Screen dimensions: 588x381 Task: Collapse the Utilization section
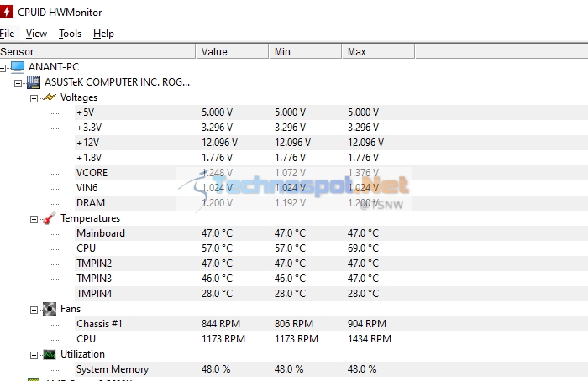(34, 355)
